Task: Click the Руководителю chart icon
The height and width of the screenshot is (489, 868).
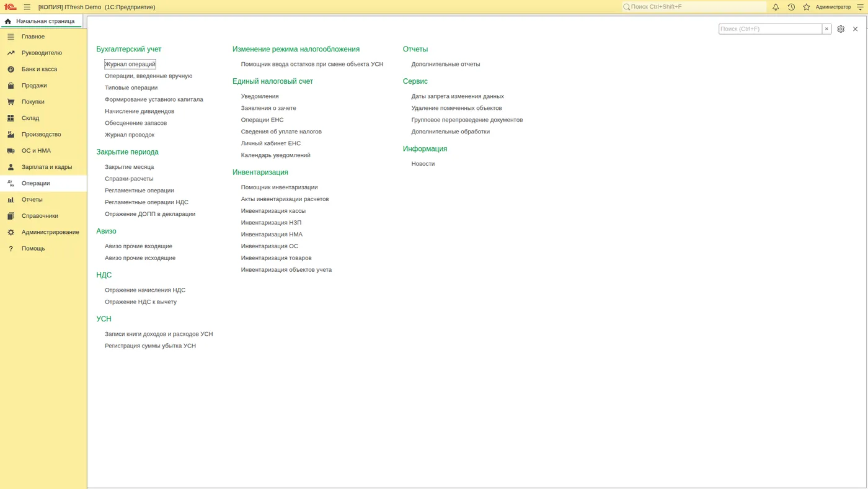Action: click(x=11, y=53)
